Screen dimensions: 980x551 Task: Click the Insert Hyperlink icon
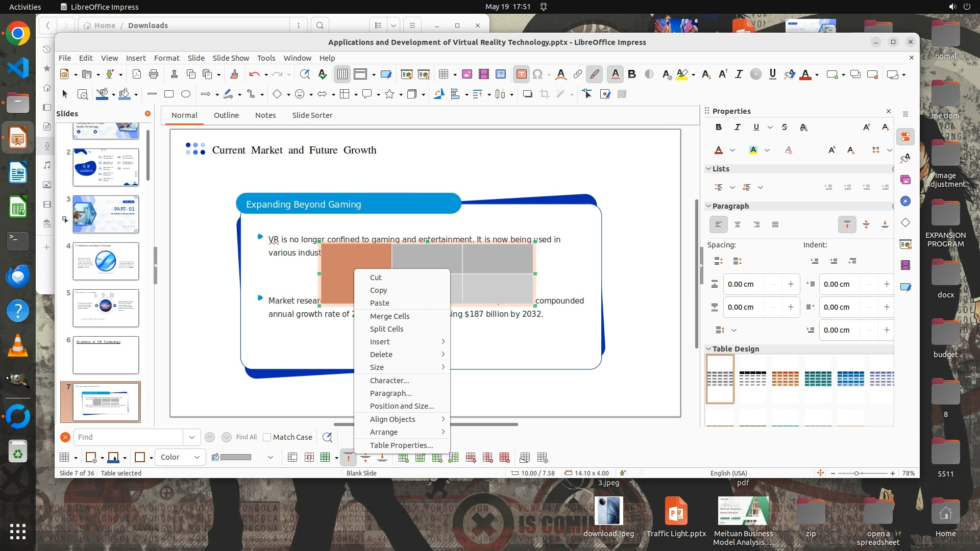pyautogui.click(x=577, y=74)
